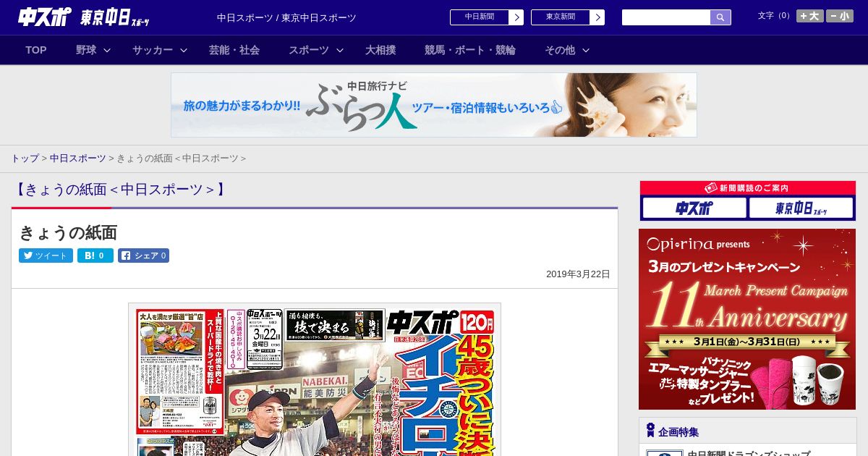Expand the chevron next to 野球
This screenshot has height=456, width=868.
(x=107, y=50)
